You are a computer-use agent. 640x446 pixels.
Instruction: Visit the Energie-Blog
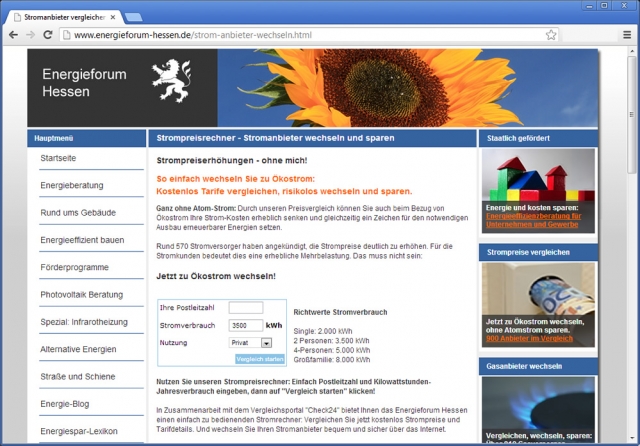(x=64, y=404)
